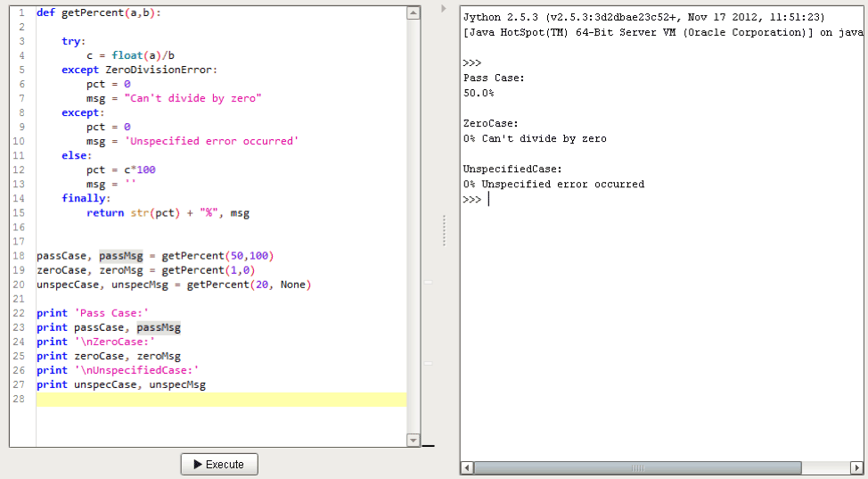Click the return statement on line 15

168,213
